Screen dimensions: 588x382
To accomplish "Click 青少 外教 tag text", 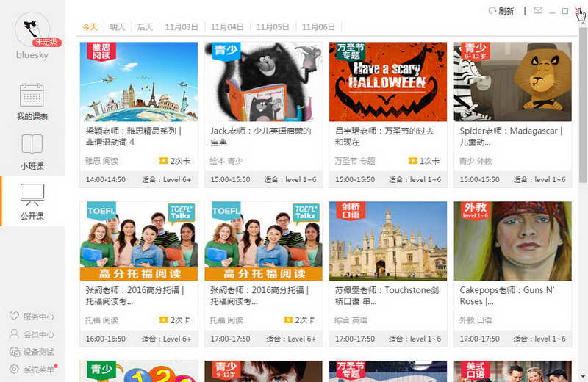I will pos(476,161).
